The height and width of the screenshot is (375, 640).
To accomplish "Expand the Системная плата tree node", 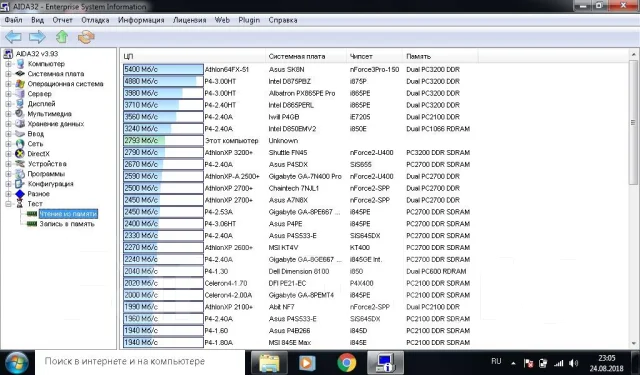I will tap(8, 74).
